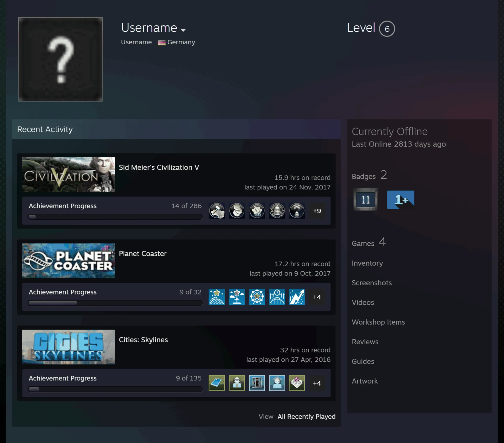View All Recently Played games
The height and width of the screenshot is (443, 504).
click(306, 416)
